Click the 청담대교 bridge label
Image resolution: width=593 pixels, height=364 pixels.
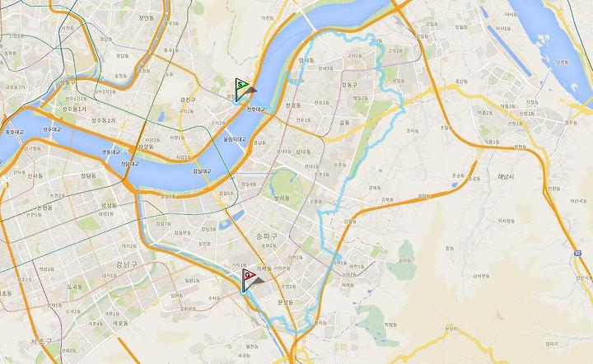tap(130, 164)
